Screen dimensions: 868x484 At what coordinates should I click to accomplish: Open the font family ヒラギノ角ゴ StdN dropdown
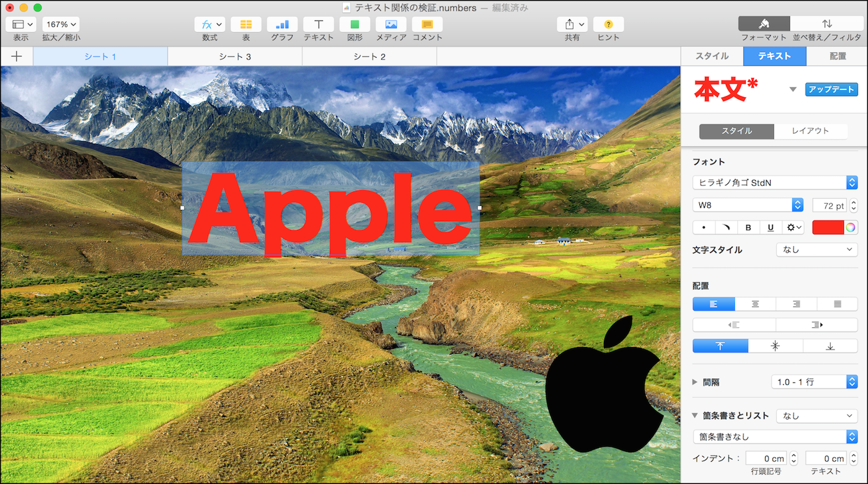[x=774, y=183]
